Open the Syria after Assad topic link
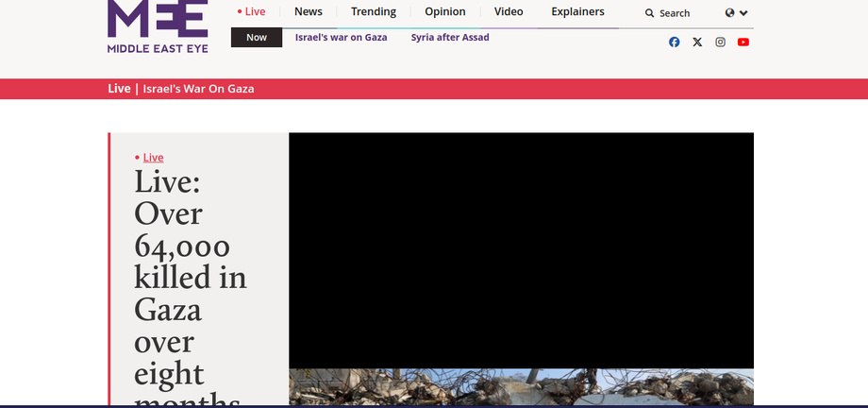Viewport: 868px width, 408px height. (x=450, y=38)
